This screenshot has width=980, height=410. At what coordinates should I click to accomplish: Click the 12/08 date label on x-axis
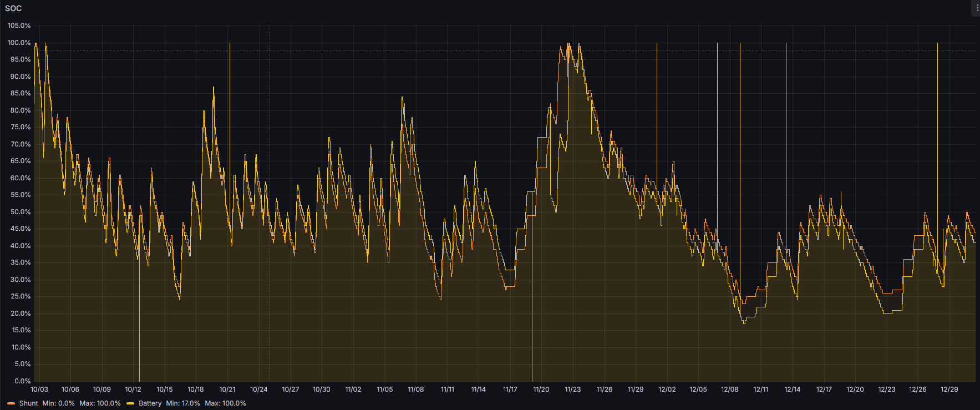click(x=729, y=389)
